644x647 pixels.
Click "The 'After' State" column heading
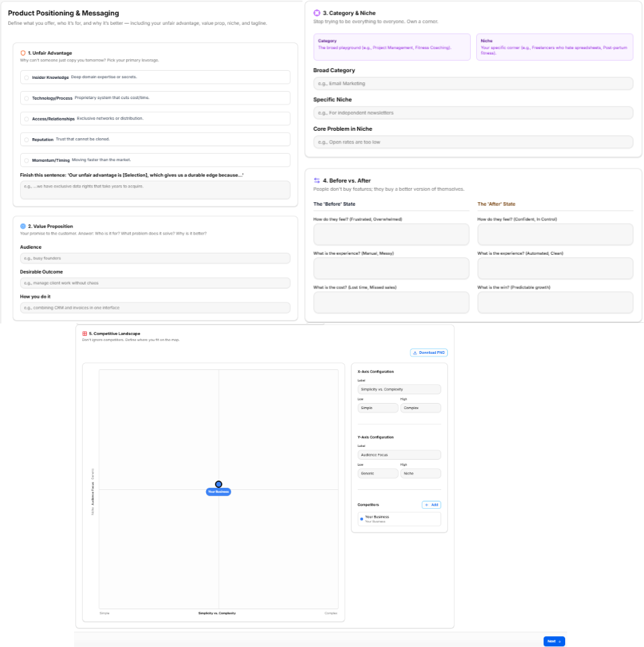[x=496, y=204]
